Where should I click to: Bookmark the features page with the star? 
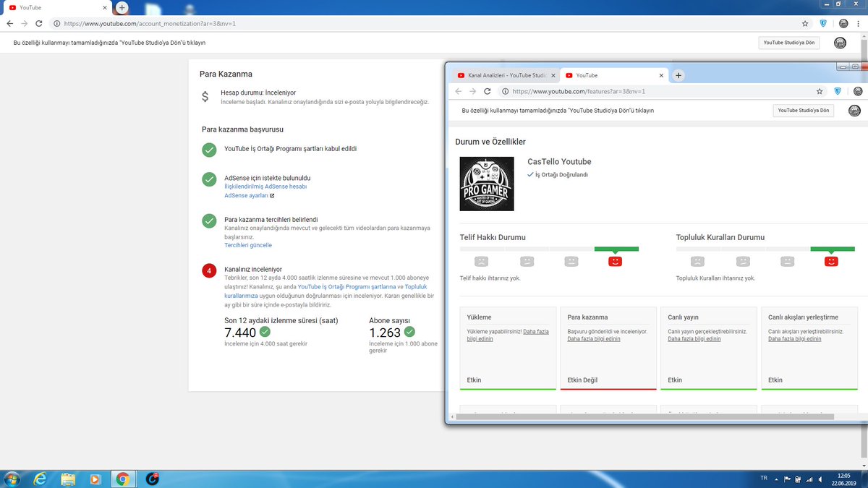tap(820, 92)
